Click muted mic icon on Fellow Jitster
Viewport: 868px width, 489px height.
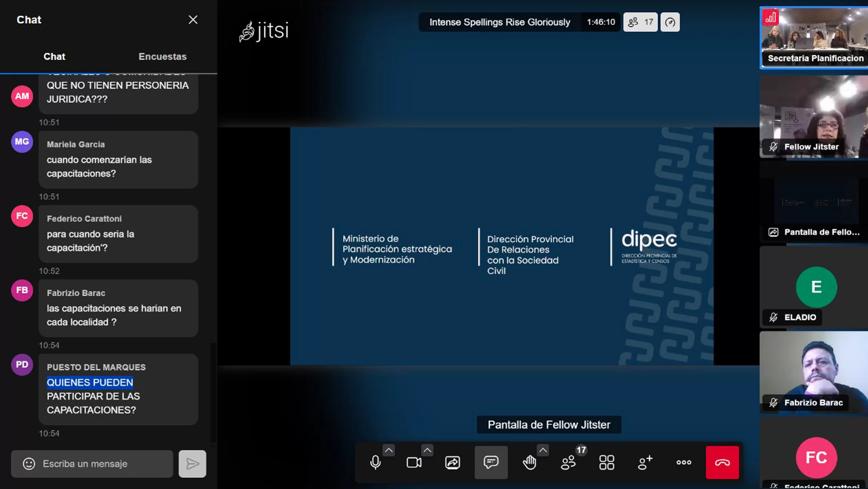tap(773, 147)
